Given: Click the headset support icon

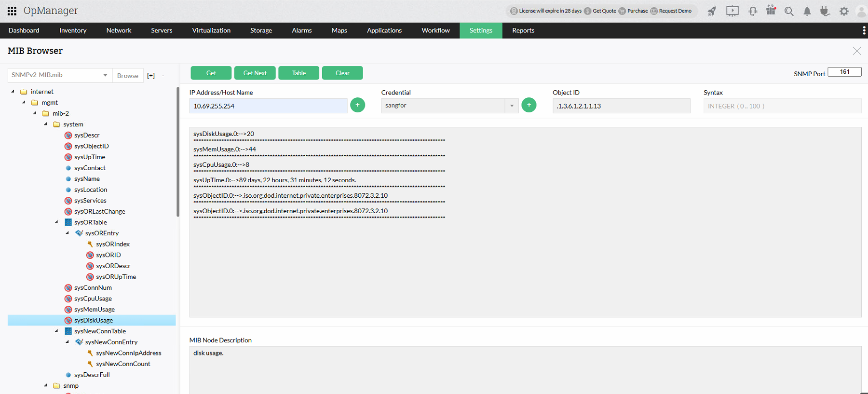Looking at the screenshot, I should point(753,11).
